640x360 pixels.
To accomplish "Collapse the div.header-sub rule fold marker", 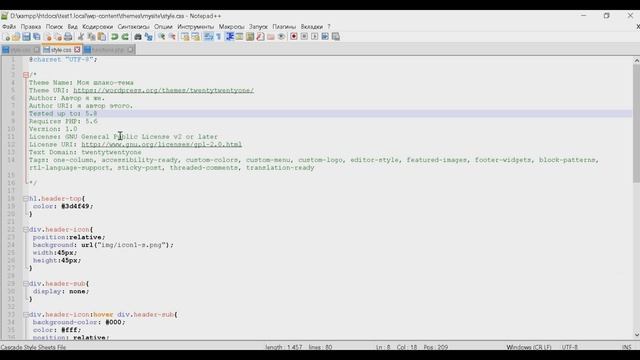I will [x=26, y=283].
